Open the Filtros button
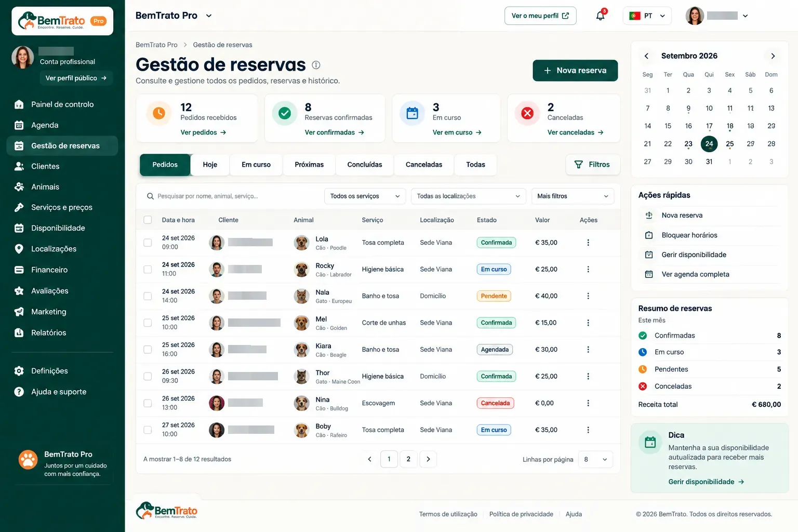 tap(593, 165)
